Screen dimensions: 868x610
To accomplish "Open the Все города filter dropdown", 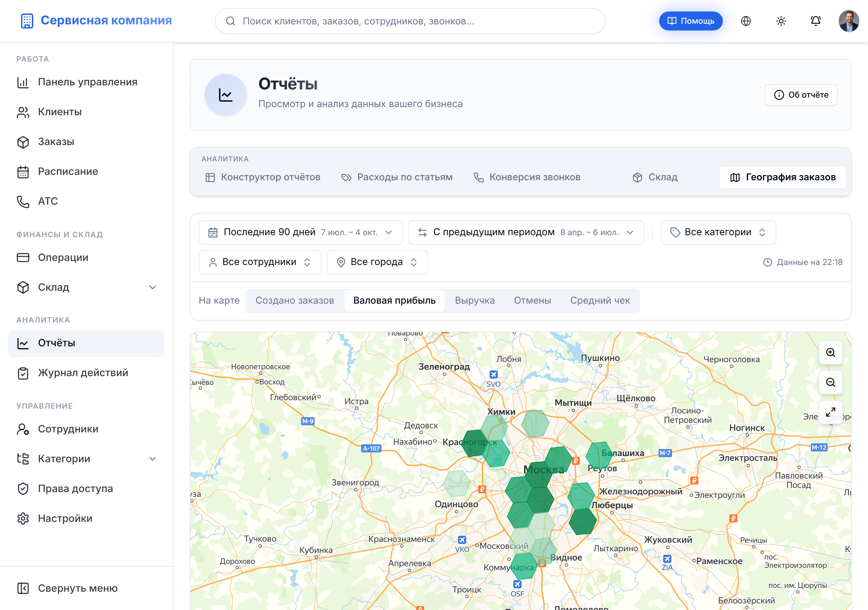I will pos(377,262).
